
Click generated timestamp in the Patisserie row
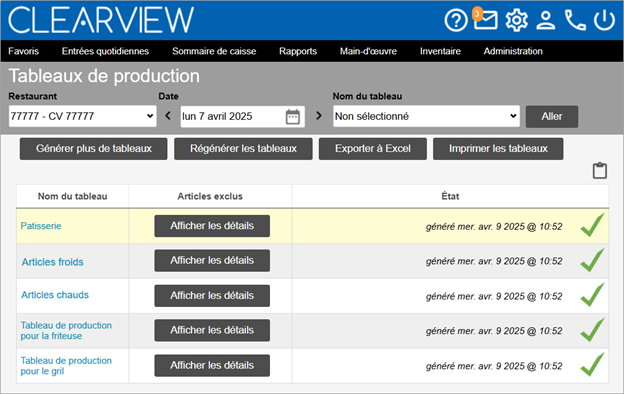[494, 227]
